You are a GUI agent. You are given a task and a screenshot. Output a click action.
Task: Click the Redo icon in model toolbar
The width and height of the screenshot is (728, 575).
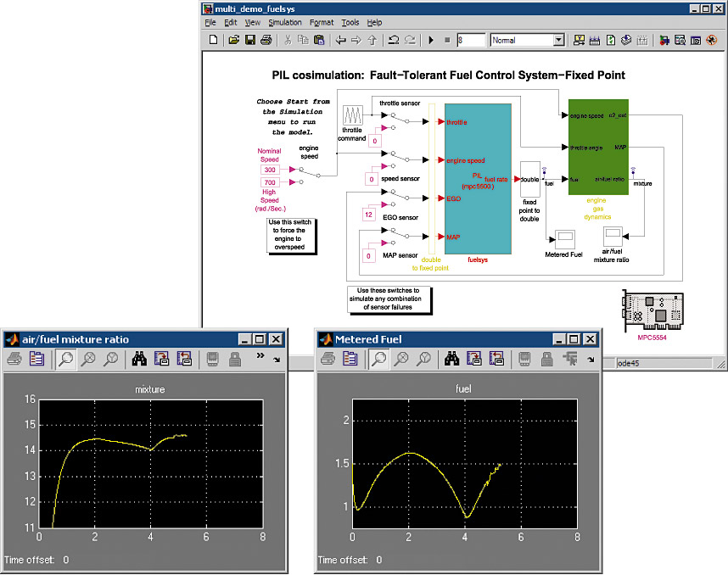tap(410, 40)
